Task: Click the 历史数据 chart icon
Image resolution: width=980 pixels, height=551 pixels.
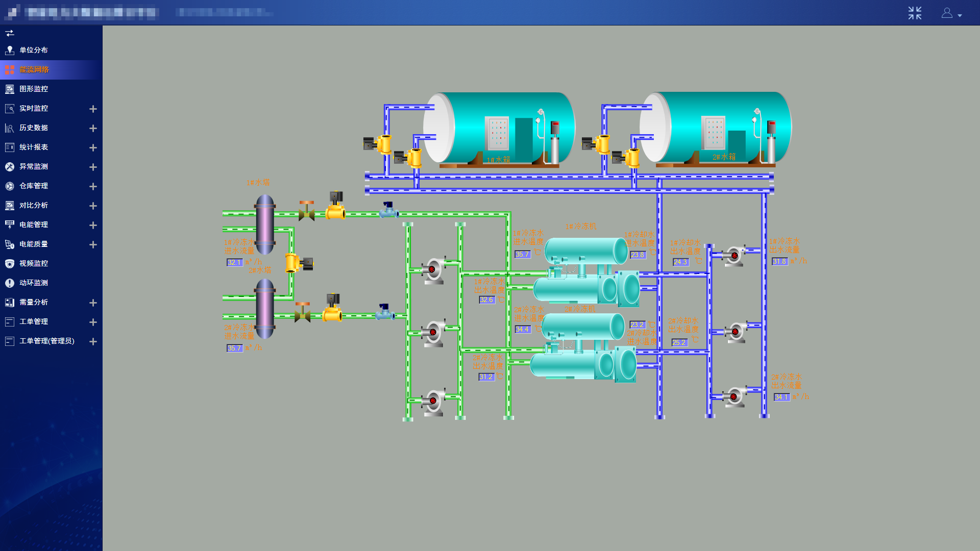Action: coord(9,128)
